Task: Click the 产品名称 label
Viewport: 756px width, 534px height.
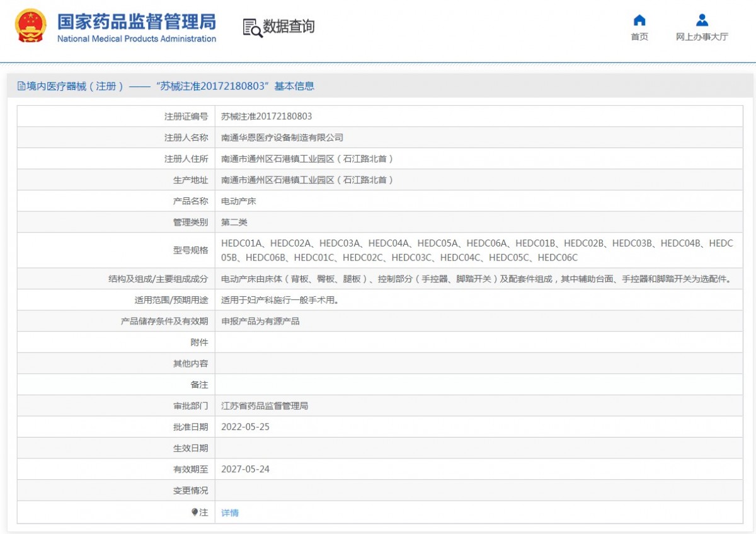Action: coord(190,201)
